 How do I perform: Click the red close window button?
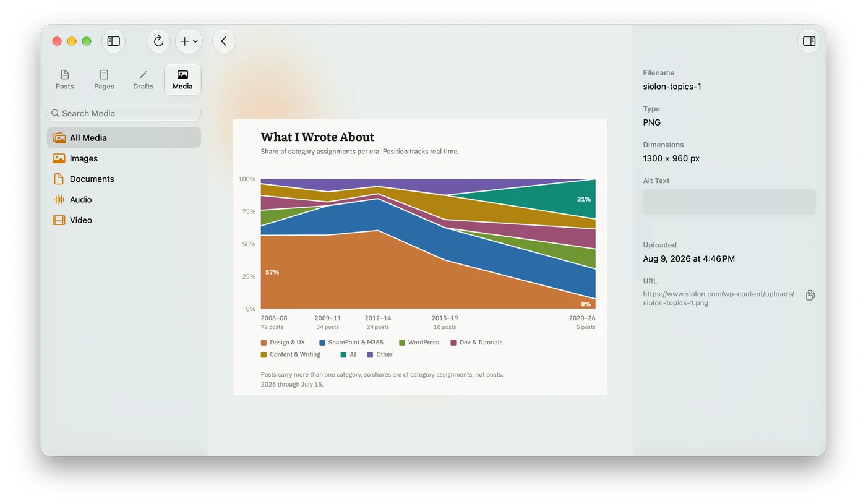click(x=57, y=41)
